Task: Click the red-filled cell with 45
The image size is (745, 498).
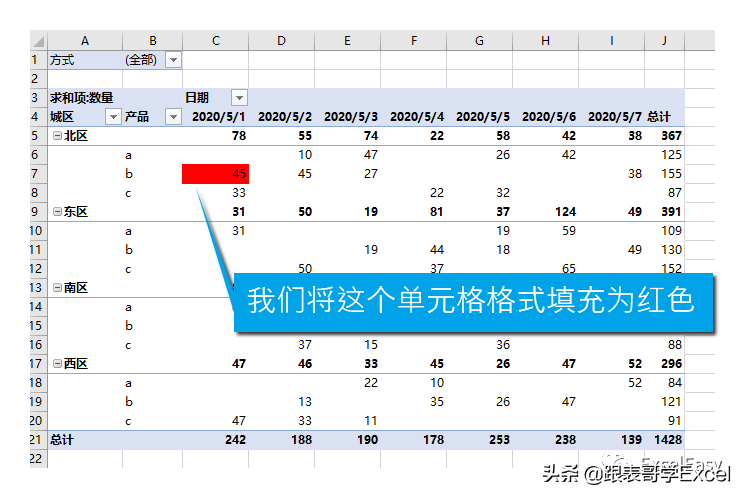Action: coord(215,174)
